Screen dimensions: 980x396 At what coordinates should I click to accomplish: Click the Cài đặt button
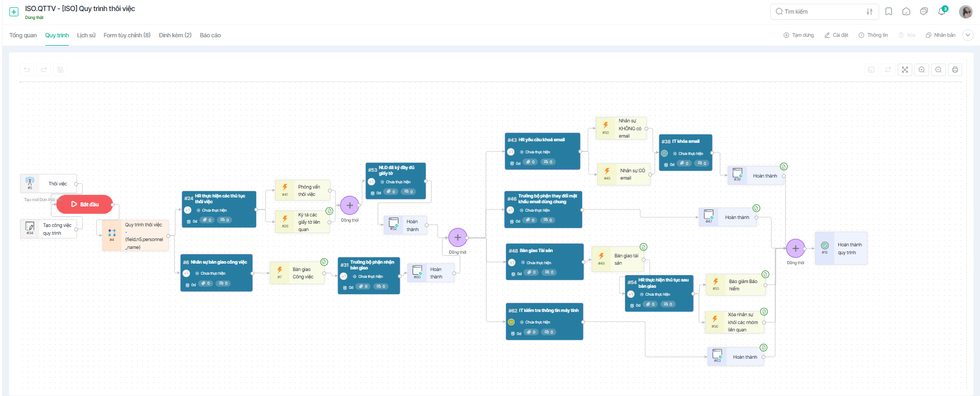pos(836,35)
